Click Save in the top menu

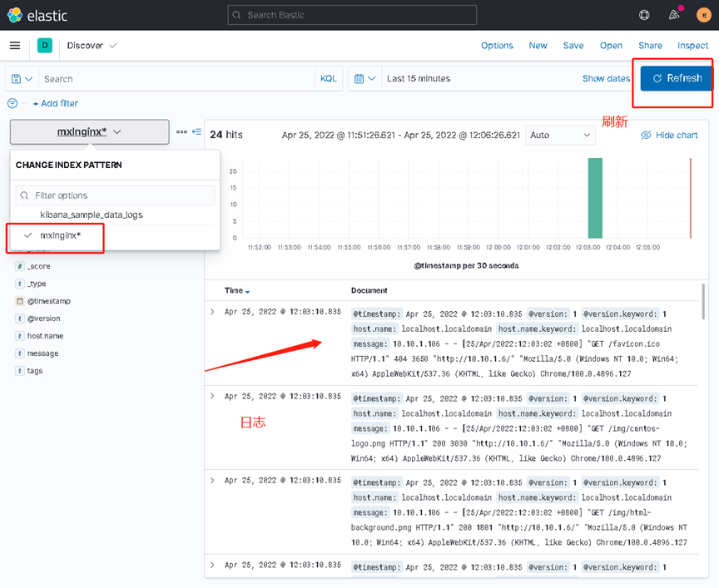tap(573, 46)
